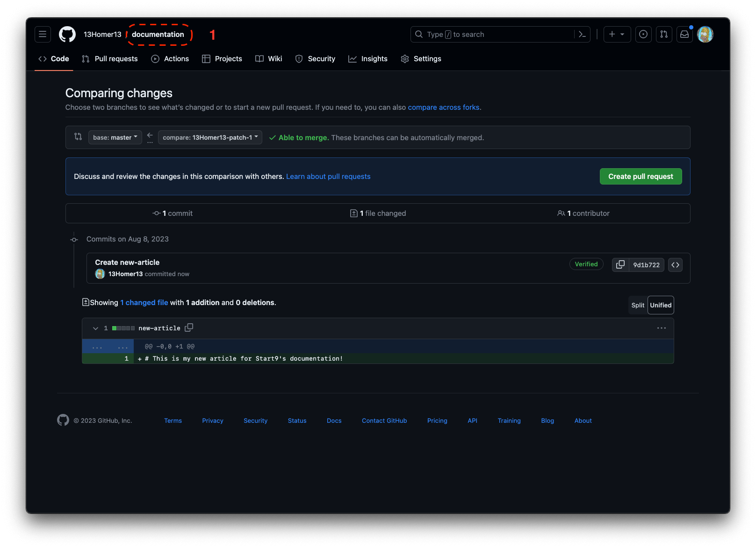Click the GitHub logo home icon
This screenshot has height=548, width=756.
[67, 34]
